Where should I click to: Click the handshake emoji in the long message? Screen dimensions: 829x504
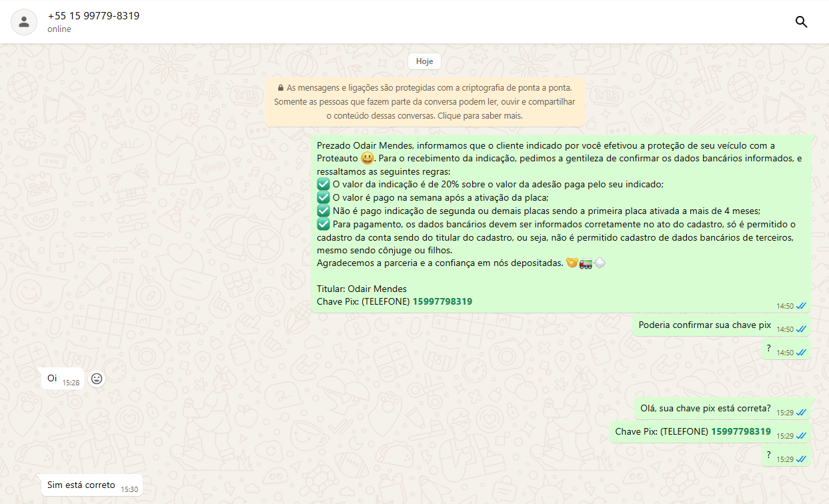572,263
